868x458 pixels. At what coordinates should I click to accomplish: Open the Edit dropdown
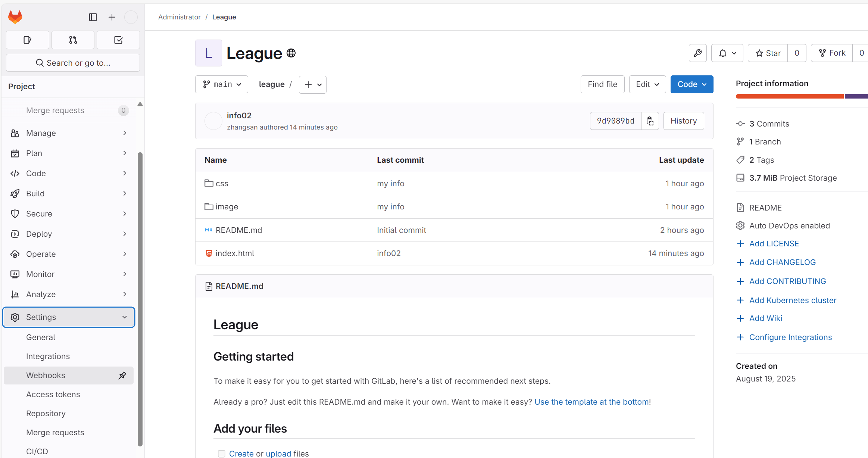[647, 84]
